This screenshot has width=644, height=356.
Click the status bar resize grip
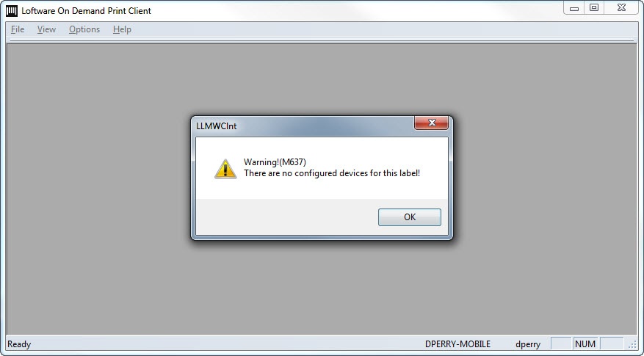pos(632,345)
